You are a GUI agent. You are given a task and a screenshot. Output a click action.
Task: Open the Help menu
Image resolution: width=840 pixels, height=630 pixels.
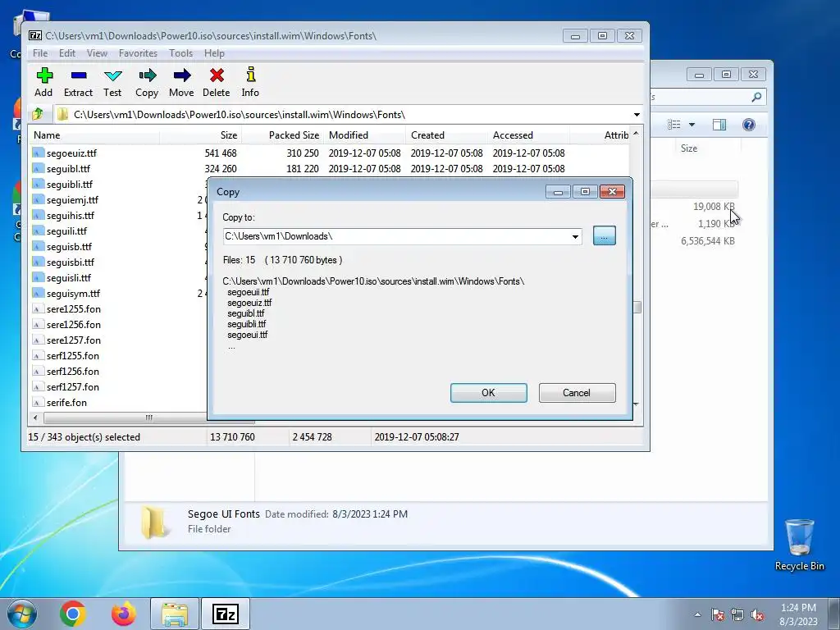pos(214,53)
